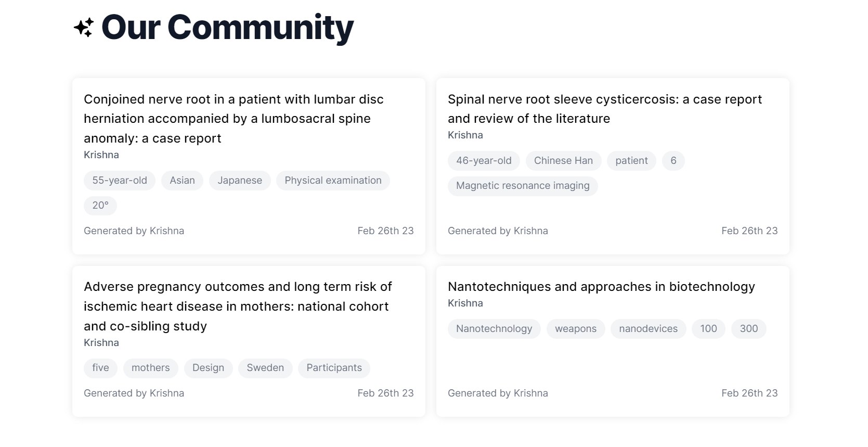Click the Japanese tag chip

(240, 181)
